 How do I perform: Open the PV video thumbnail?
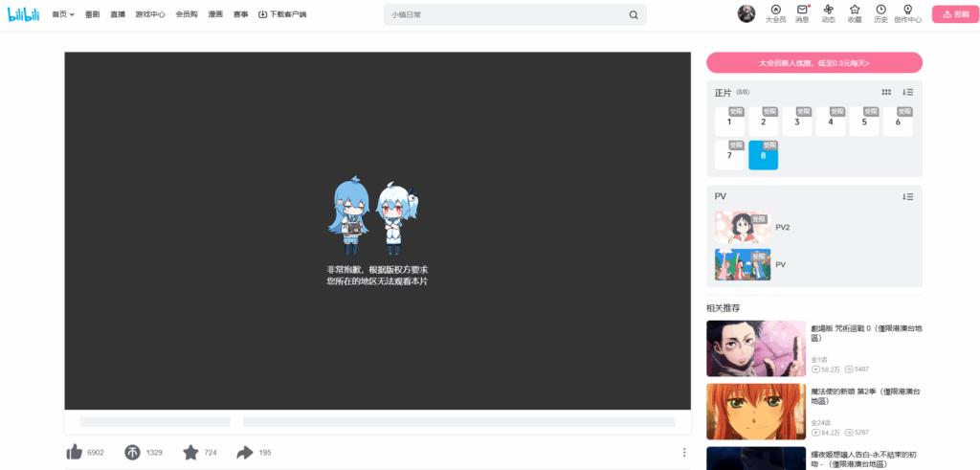743,265
